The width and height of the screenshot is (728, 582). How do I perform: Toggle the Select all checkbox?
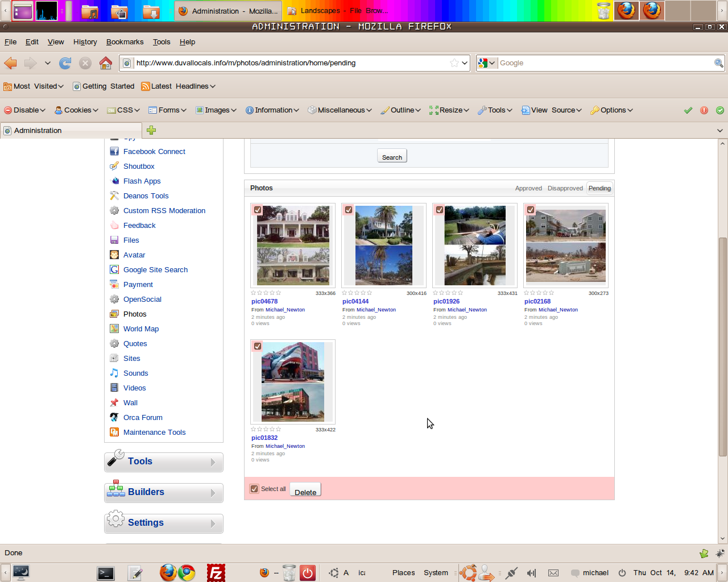254,489
